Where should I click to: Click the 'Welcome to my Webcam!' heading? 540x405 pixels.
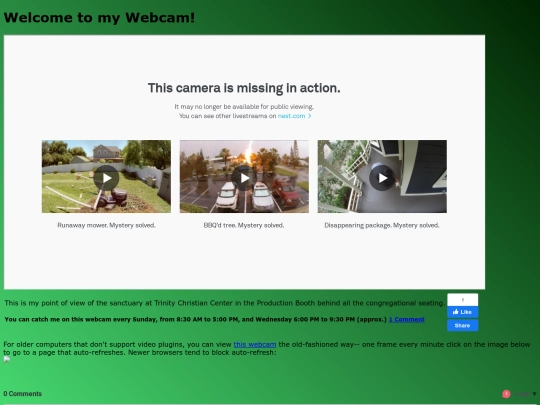(x=99, y=18)
